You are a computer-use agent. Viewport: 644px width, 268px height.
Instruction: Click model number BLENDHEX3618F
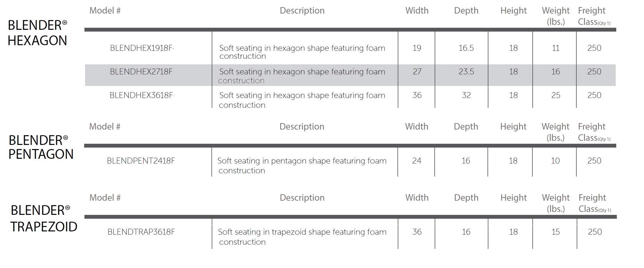(141, 95)
